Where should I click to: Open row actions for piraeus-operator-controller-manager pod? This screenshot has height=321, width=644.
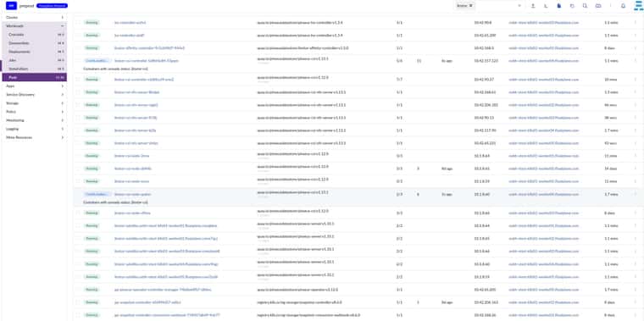pyautogui.click(x=635, y=290)
